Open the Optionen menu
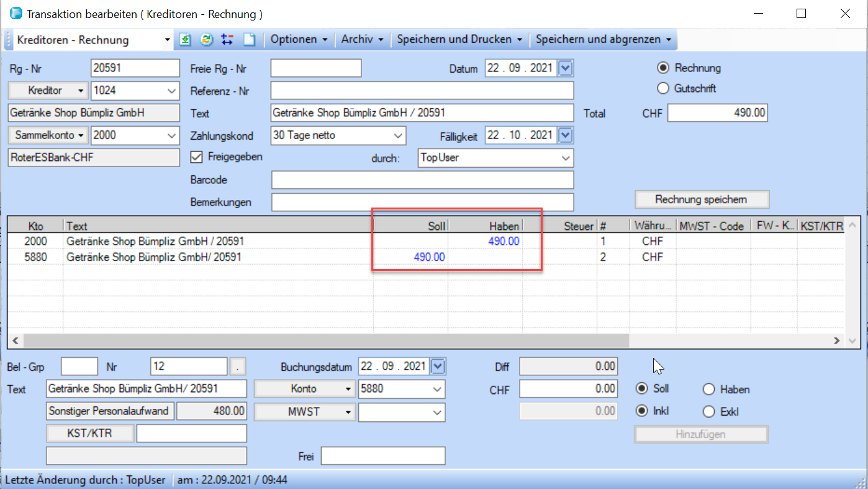 coord(299,40)
